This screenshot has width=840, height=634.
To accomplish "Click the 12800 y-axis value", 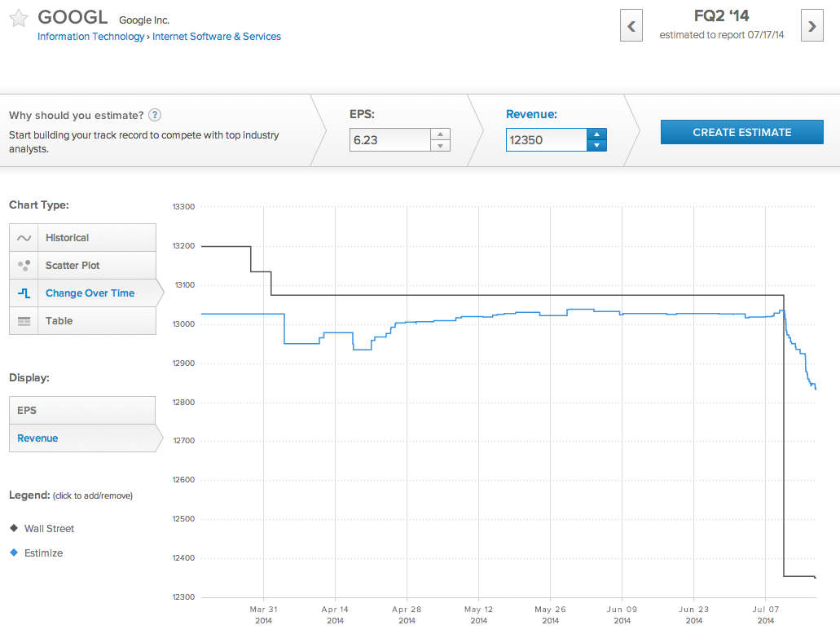I will [x=183, y=403].
